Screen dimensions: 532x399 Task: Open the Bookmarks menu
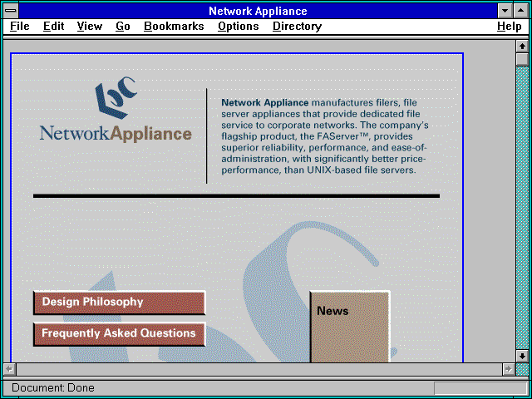pyautogui.click(x=174, y=27)
